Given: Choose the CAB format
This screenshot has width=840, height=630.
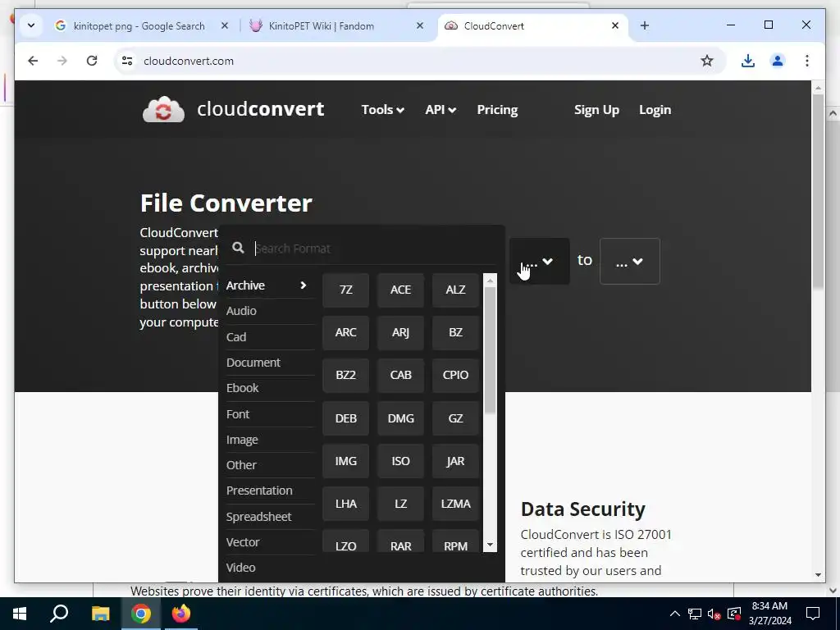Looking at the screenshot, I should coord(400,375).
